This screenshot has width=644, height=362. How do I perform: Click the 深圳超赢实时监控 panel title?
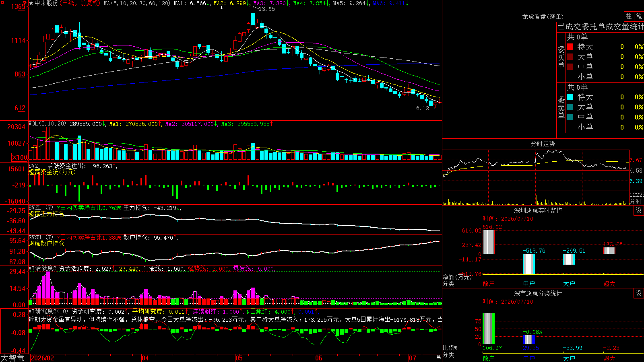pyautogui.click(x=538, y=210)
